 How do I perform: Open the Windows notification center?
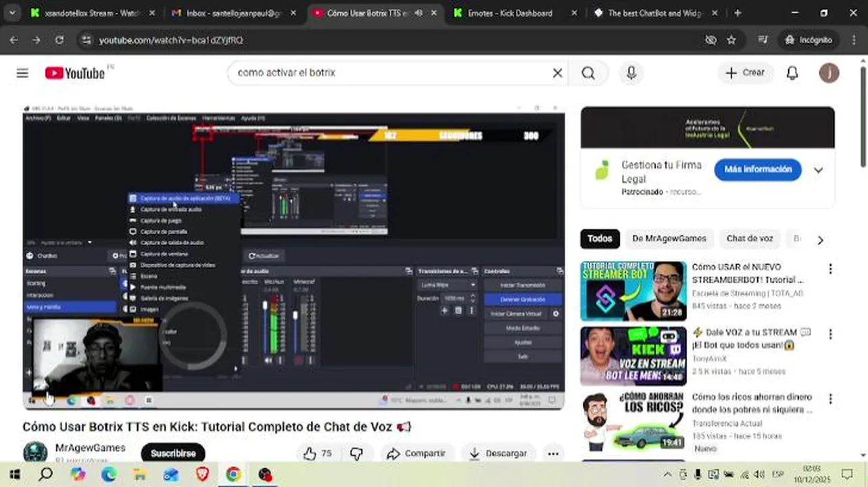pyautogui.click(x=847, y=474)
